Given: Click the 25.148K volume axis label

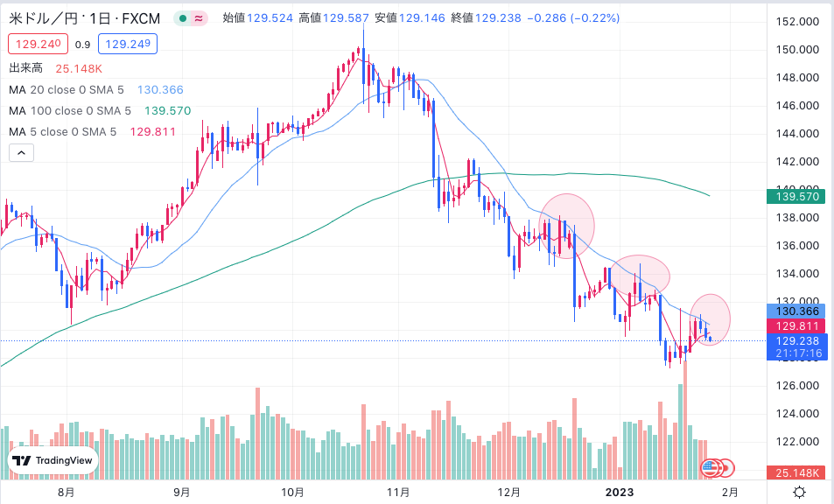Looking at the screenshot, I should click(796, 472).
